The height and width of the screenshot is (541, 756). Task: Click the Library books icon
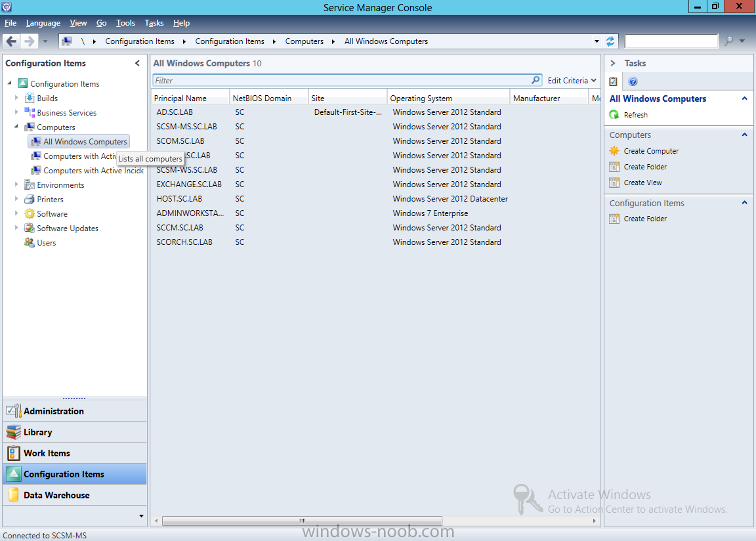point(14,432)
